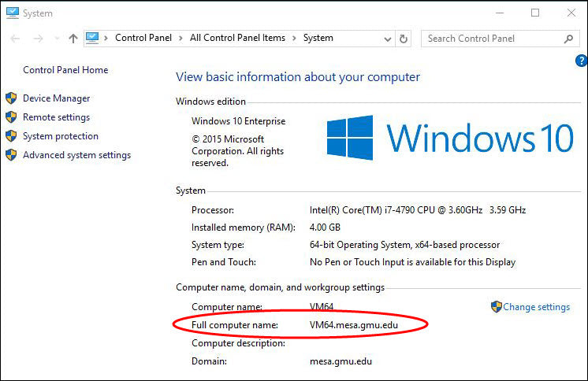Screen dimensions: 588x381
Task: Open the Control Panel Home link
Action: pos(65,70)
